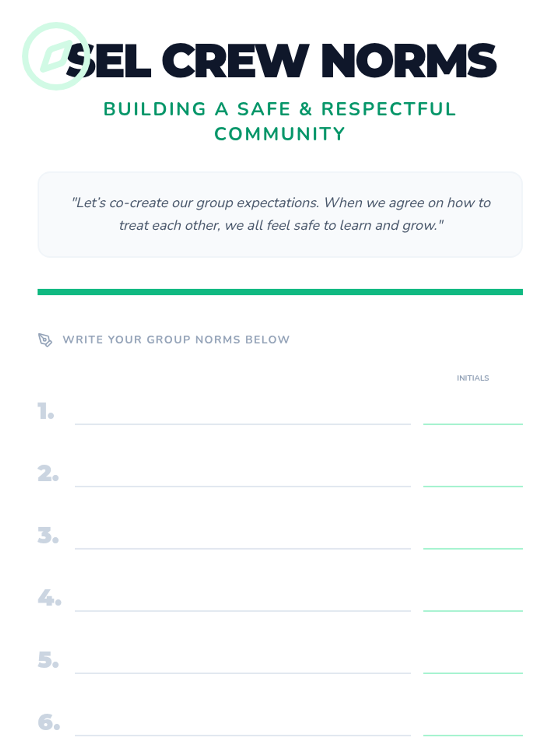Click the compass logo icon beside the title
Screen dimensions: 560x747
56,56
